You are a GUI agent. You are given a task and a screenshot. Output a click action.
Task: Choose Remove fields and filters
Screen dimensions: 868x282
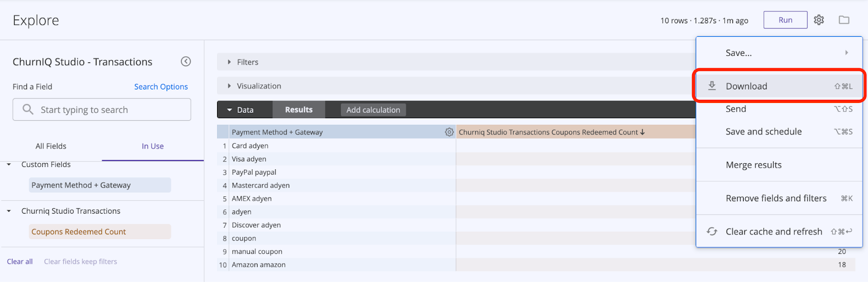[x=779, y=198]
